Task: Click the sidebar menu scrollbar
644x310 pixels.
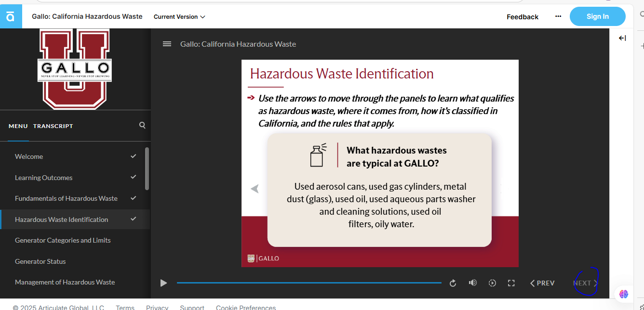Action: pos(147,168)
